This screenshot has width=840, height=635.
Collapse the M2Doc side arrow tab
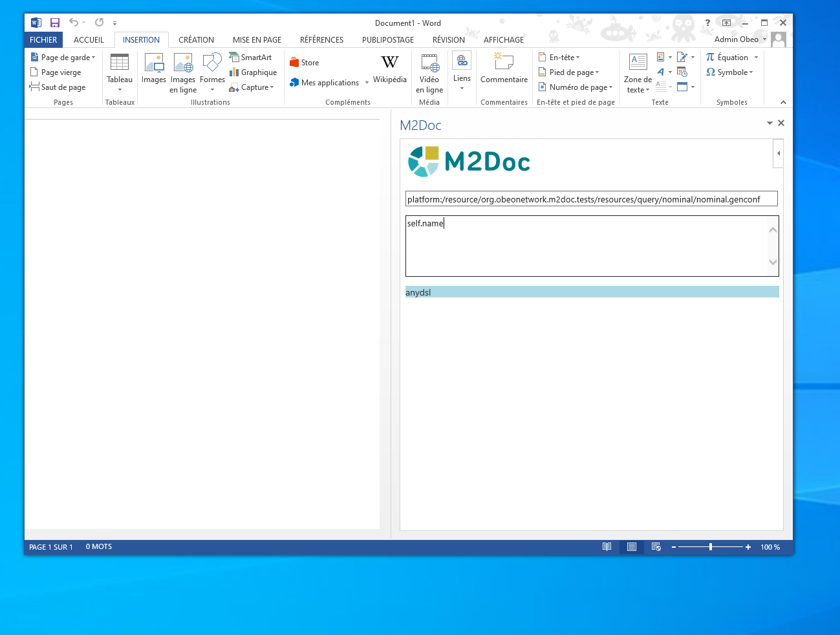click(x=778, y=153)
